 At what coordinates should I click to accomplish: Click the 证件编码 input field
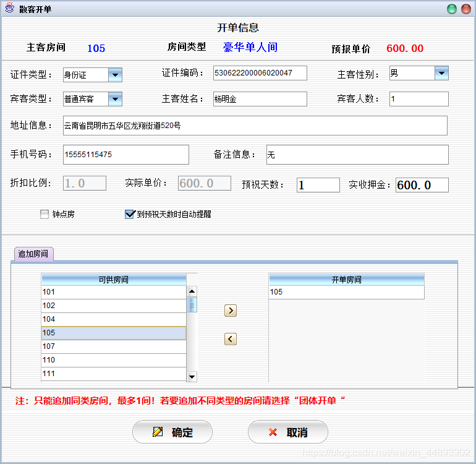[x=260, y=73]
